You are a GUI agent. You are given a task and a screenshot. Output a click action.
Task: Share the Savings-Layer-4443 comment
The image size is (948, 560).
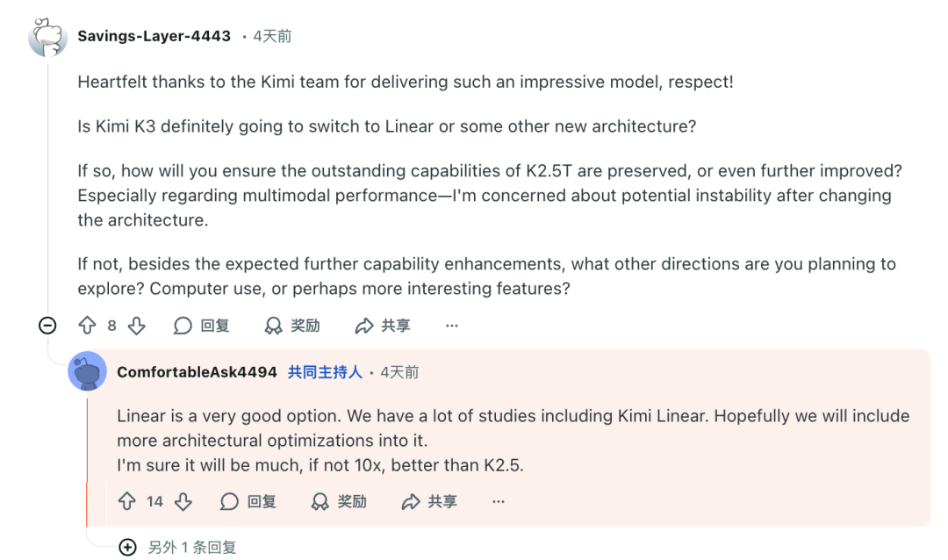click(383, 326)
